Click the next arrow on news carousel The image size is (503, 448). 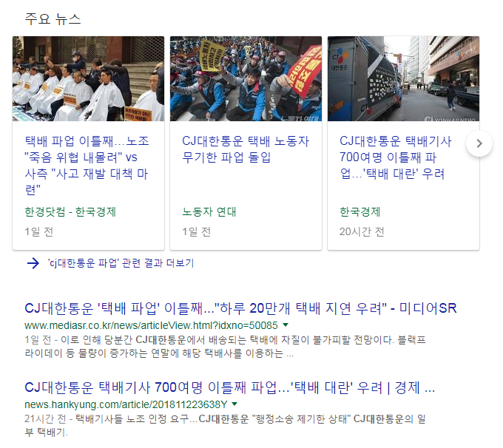(x=479, y=143)
